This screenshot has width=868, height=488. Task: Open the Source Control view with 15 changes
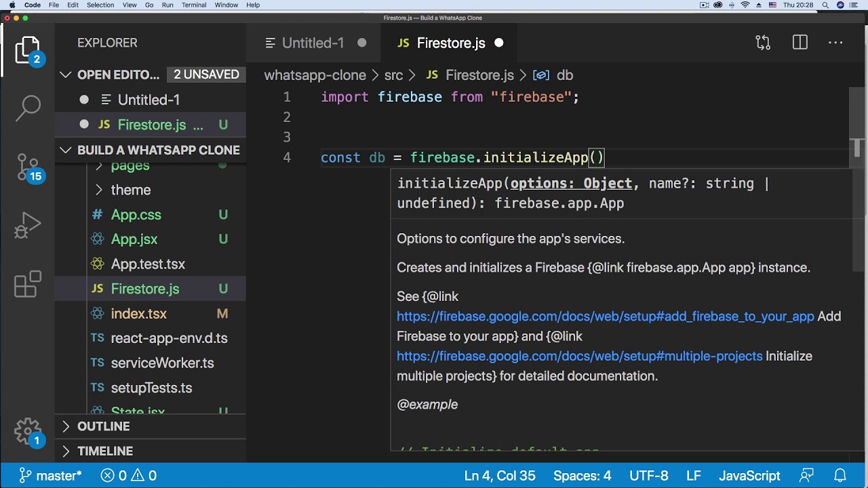tap(28, 167)
